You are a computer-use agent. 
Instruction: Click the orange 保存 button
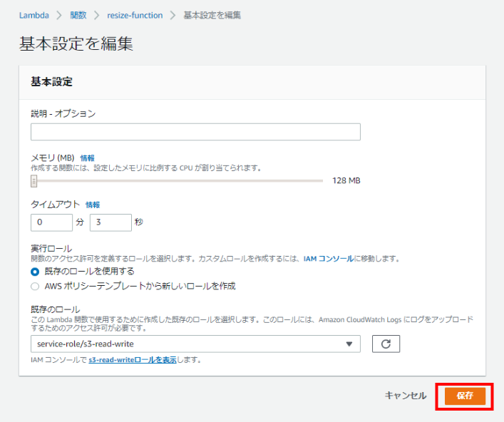[465, 396]
